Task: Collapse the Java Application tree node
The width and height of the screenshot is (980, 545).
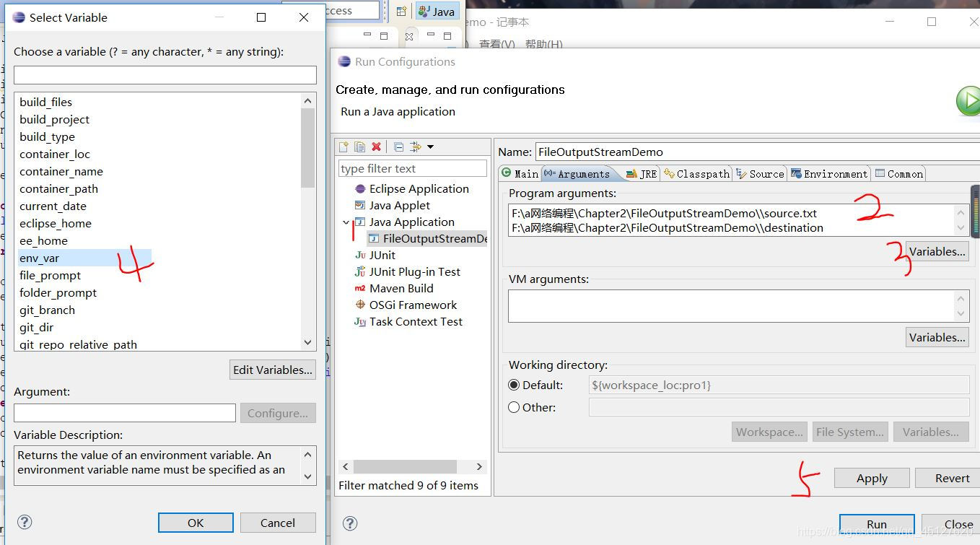Action: (346, 222)
